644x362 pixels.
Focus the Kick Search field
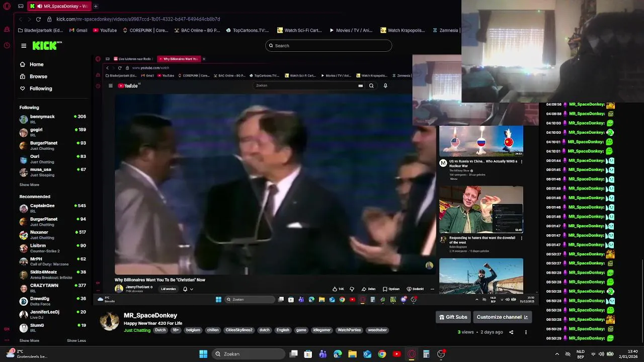pos(329,46)
